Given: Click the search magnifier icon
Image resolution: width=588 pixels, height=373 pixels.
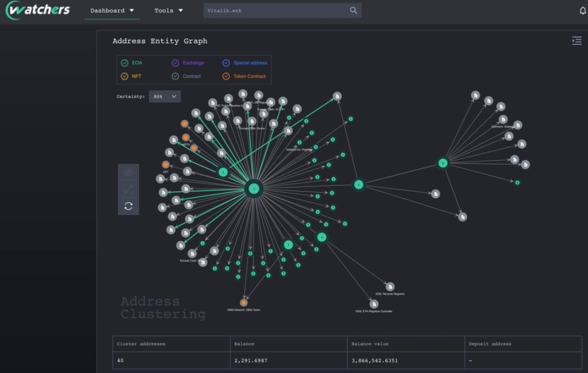Looking at the screenshot, I should [353, 10].
